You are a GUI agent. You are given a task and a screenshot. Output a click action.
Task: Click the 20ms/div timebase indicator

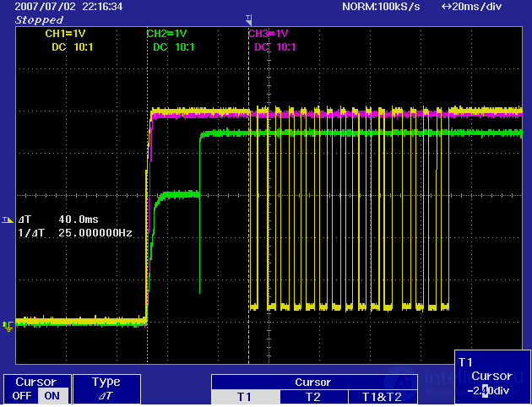471,7
